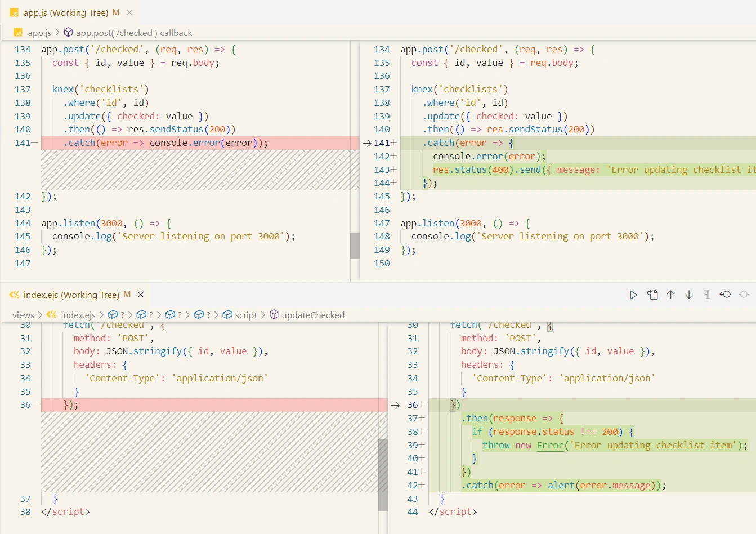Click "method: 'POST'," in index.ejs original pane
The width and height of the screenshot is (756, 534).
click(x=114, y=339)
